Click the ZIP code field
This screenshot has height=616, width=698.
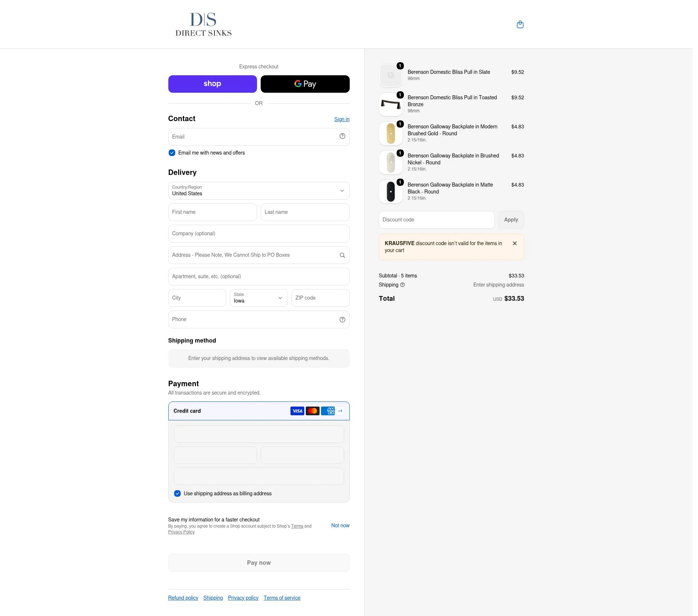click(x=321, y=298)
